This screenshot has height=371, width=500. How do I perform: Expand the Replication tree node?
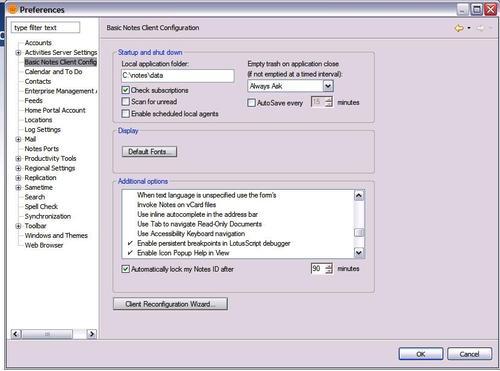[18, 178]
